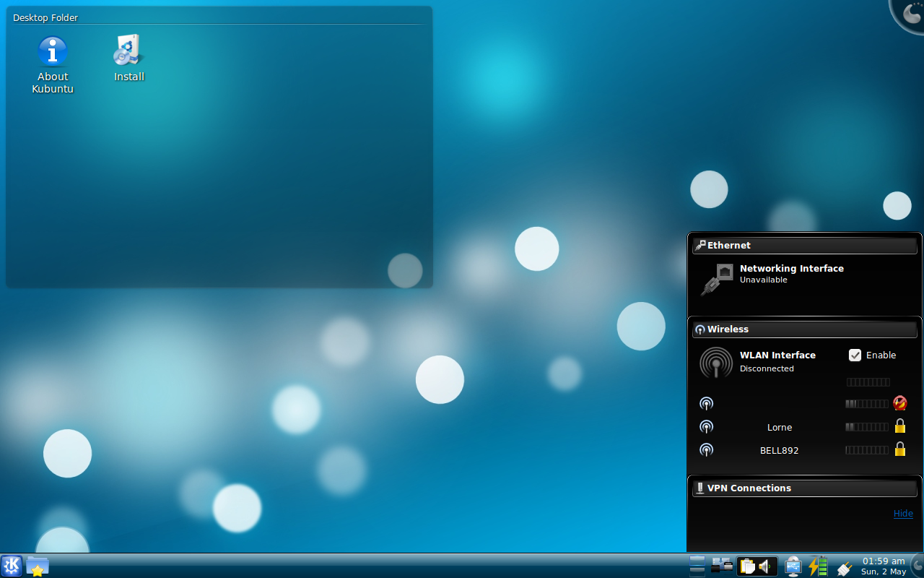Click the signal strength bar under Enable checkbox
Image resolution: width=924 pixels, height=578 pixels.
[868, 382]
